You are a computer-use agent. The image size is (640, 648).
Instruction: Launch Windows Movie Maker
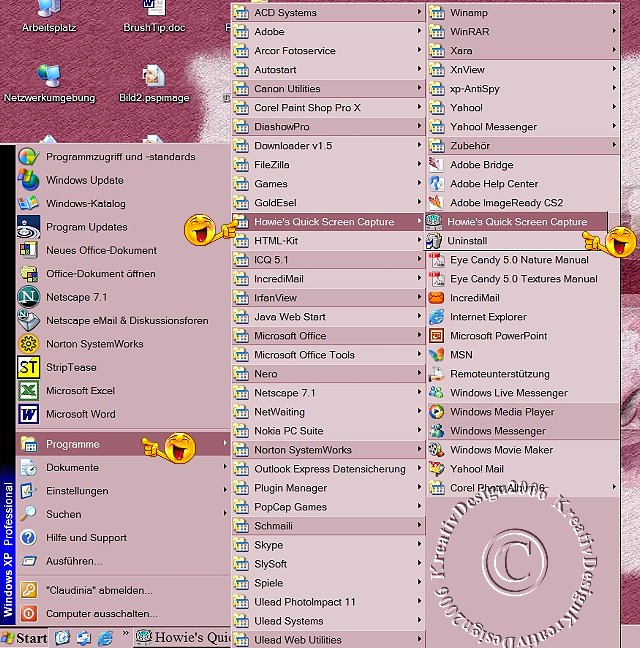pyautogui.click(x=523, y=450)
